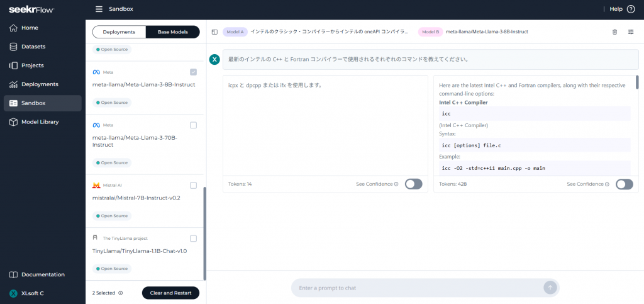Click the meta-llama/Meta-Llama-3-8B-Instruct header name

(487, 31)
